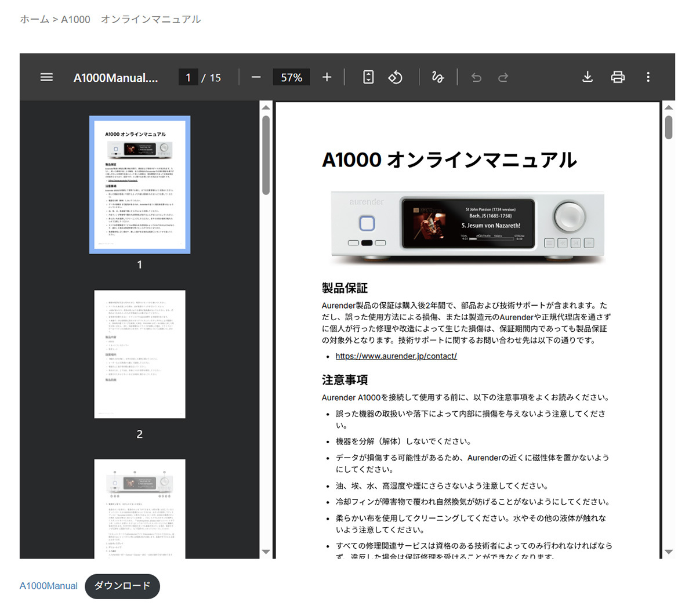Click the zoom out minus icon
696x616 pixels.
(256, 77)
